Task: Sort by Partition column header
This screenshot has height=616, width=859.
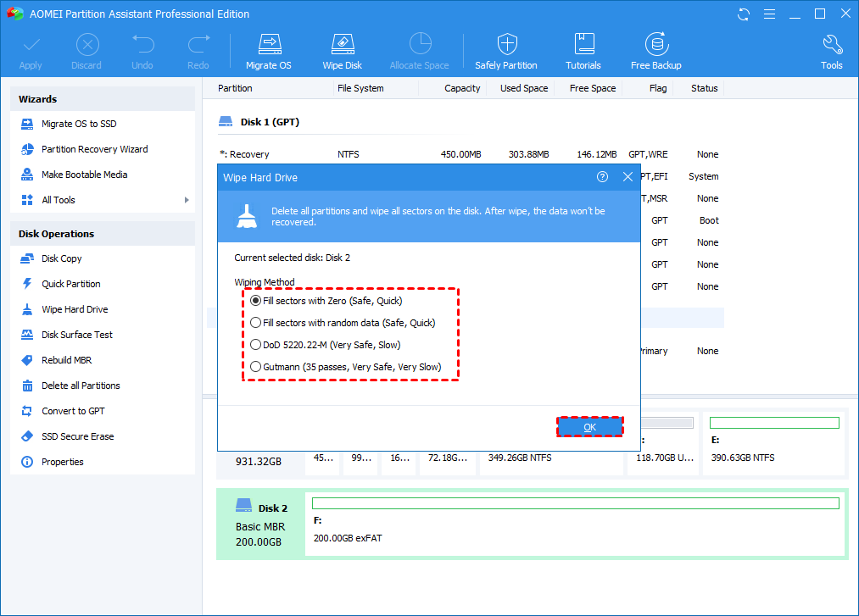Action: point(235,88)
